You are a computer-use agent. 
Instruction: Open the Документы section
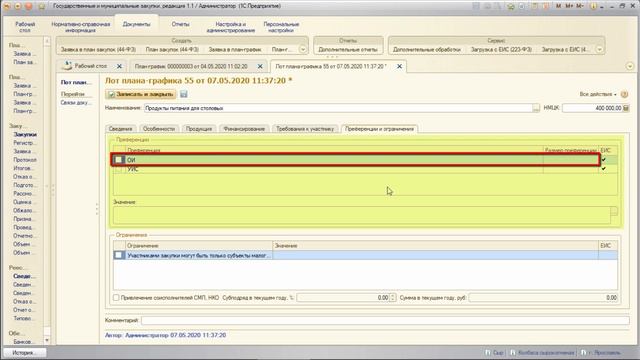(136, 24)
